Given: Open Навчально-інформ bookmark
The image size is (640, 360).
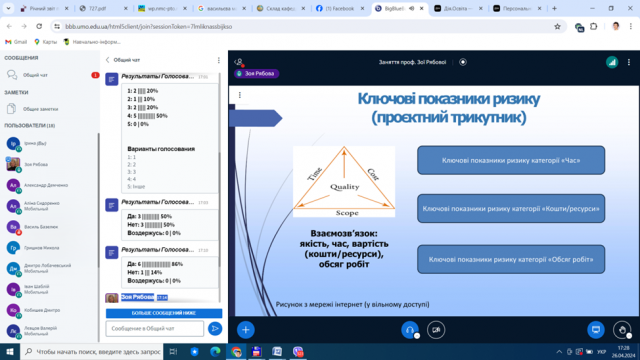Looking at the screenshot, I should [x=92, y=42].
